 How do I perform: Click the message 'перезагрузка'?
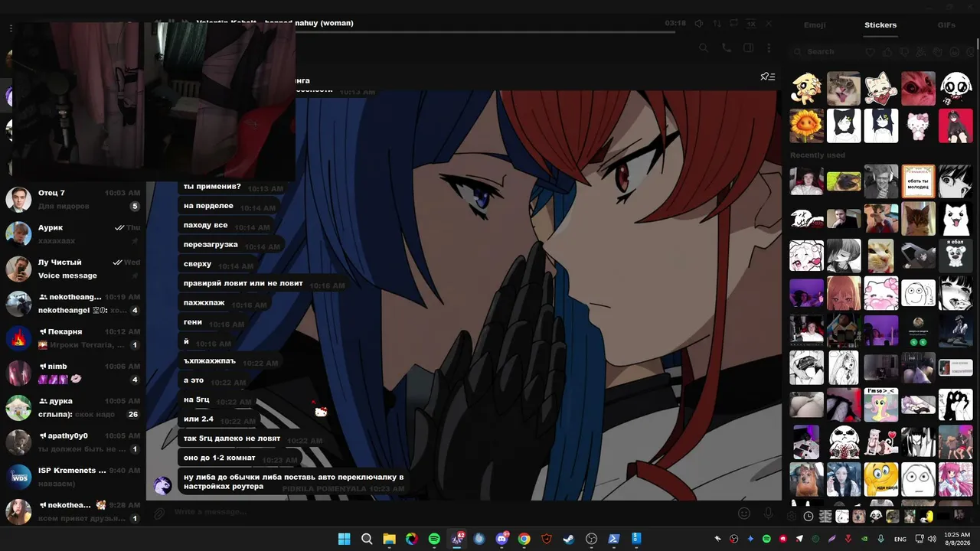click(x=231, y=245)
